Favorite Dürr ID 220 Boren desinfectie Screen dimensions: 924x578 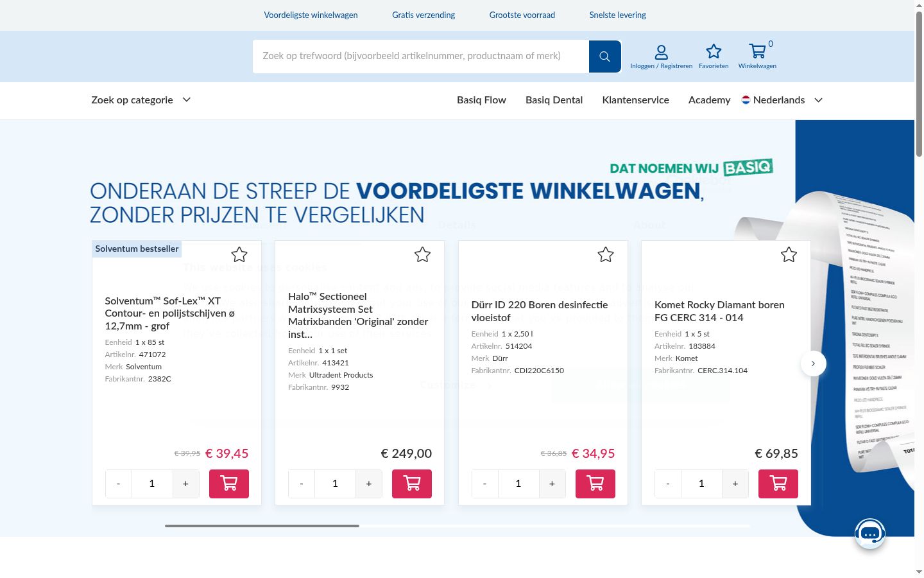click(x=606, y=255)
